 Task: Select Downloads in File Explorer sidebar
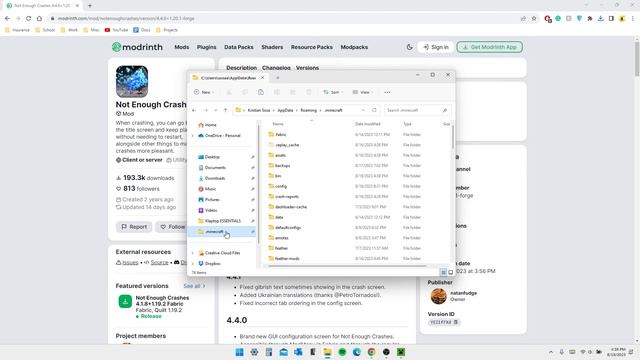pyautogui.click(x=211, y=178)
